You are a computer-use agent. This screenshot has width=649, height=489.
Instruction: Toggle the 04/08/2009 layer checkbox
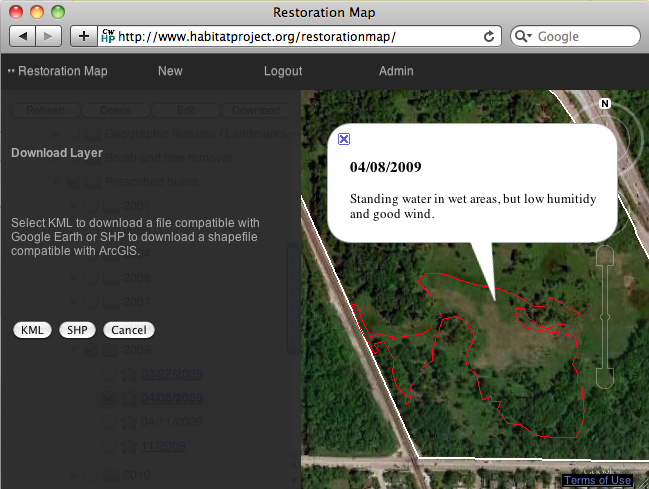point(109,398)
